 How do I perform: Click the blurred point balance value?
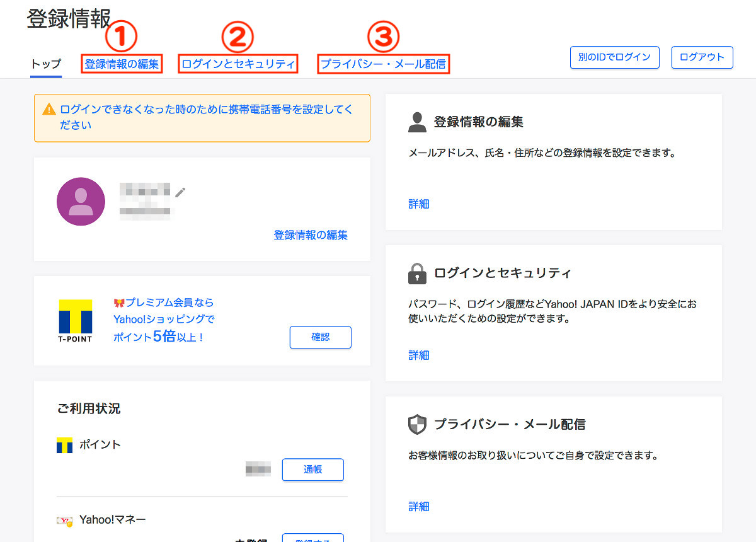pyautogui.click(x=258, y=469)
